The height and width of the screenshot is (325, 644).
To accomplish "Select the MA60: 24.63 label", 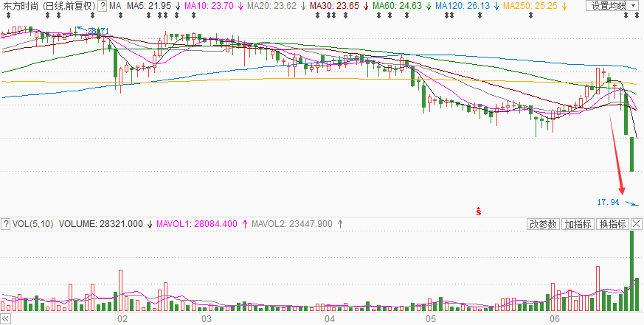I will 397,6.
